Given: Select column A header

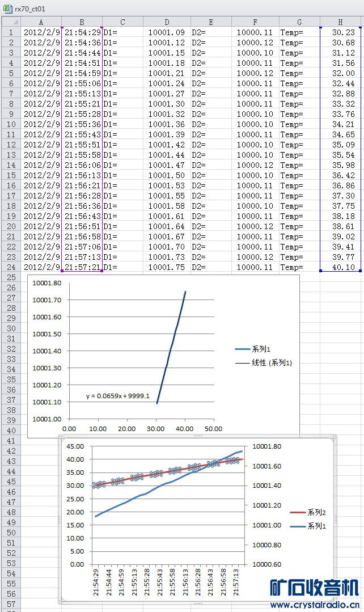Looking at the screenshot, I should (x=41, y=22).
